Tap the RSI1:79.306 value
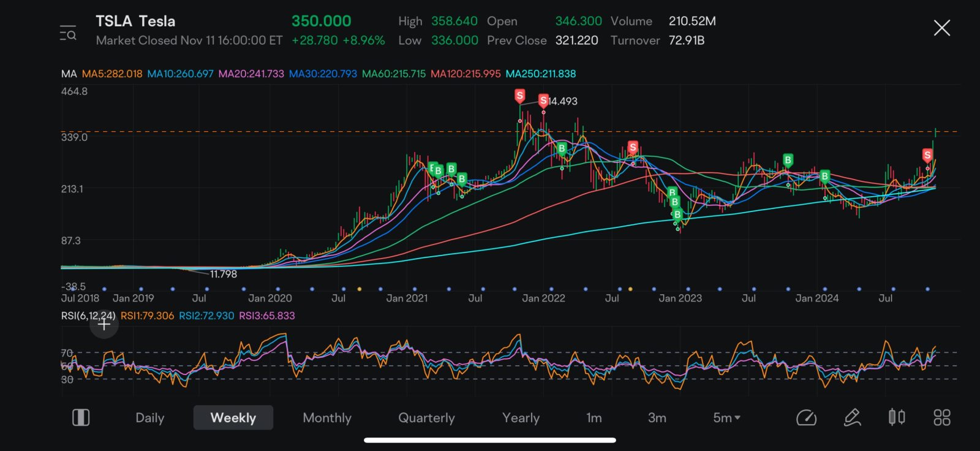 point(147,316)
